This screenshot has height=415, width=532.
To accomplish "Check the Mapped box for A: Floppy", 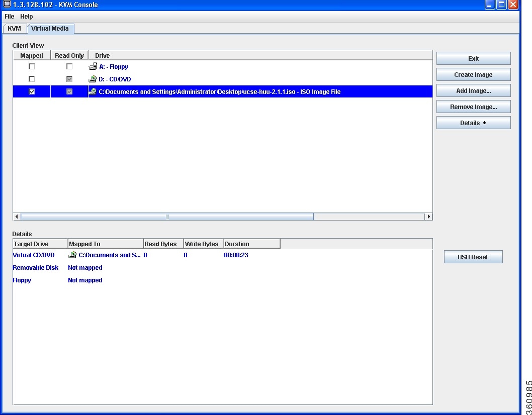I will click(x=32, y=66).
